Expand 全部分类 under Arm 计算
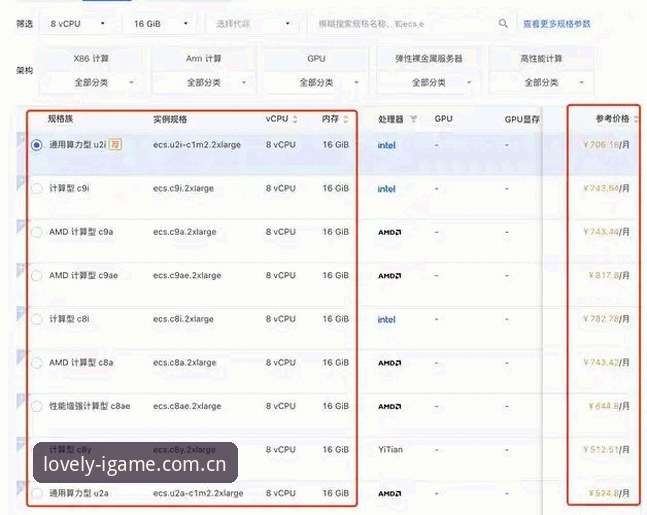 (x=204, y=83)
